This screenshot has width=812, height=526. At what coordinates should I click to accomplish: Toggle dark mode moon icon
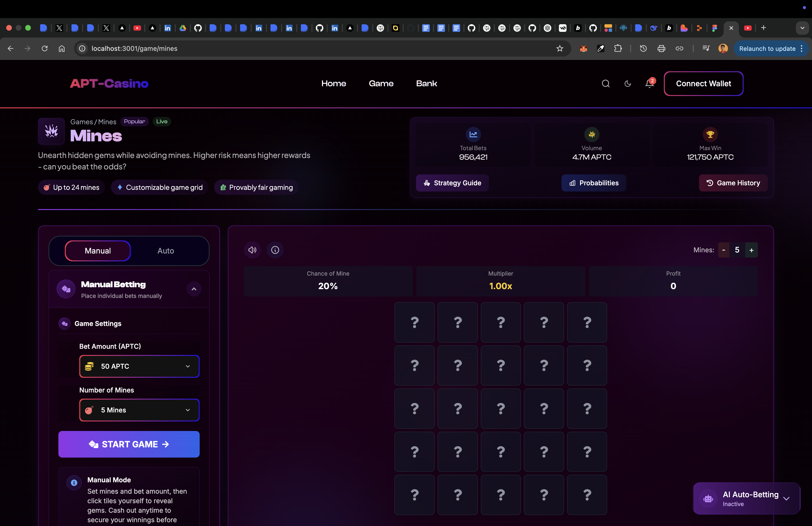tap(628, 84)
